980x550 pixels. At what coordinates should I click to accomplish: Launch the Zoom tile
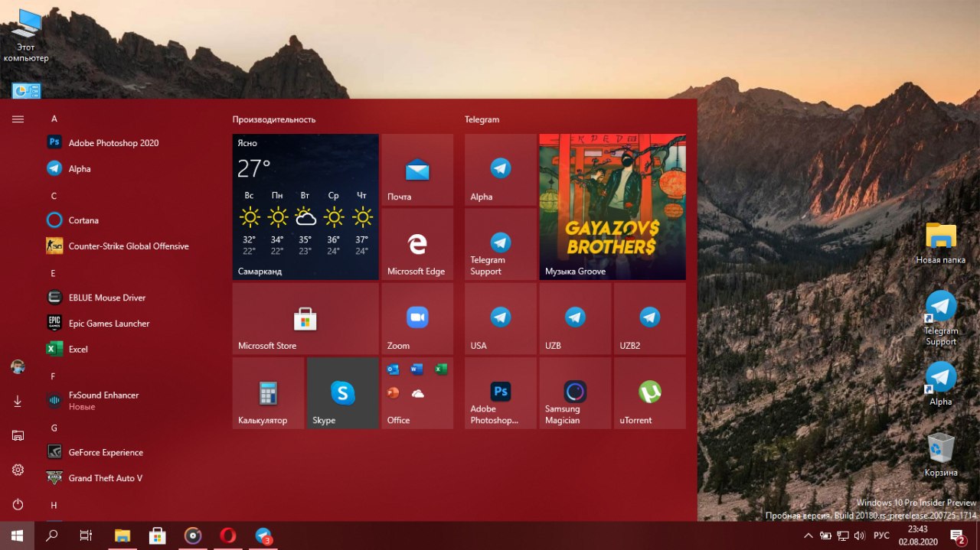click(x=417, y=318)
